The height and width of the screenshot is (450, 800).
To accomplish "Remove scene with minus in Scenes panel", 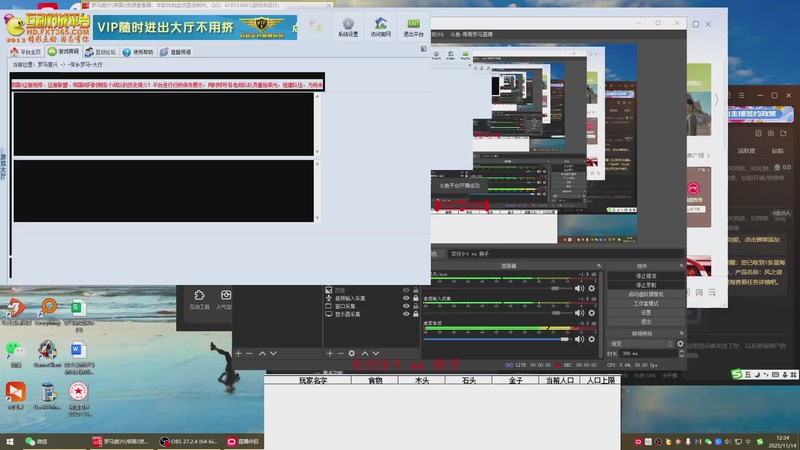I will 249,353.
